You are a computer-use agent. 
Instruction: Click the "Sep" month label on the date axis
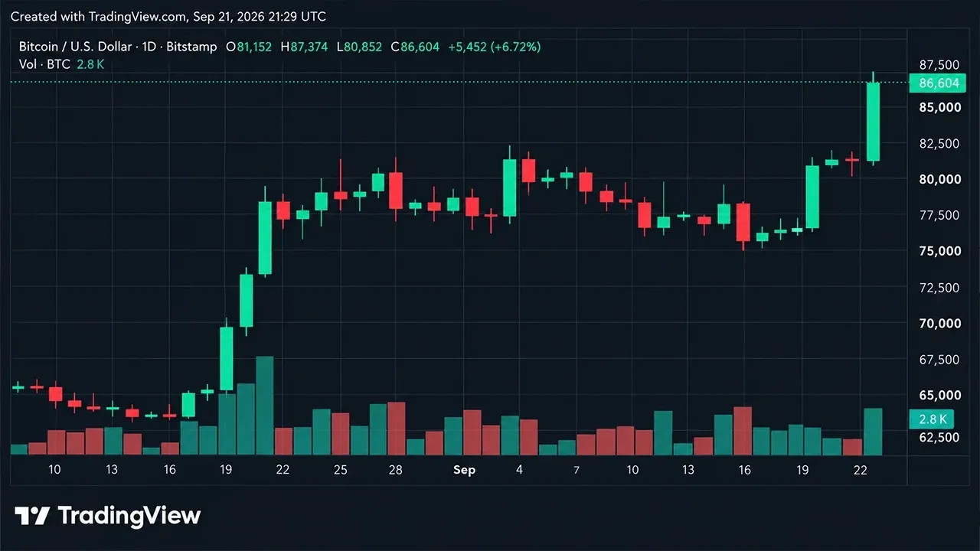point(464,470)
